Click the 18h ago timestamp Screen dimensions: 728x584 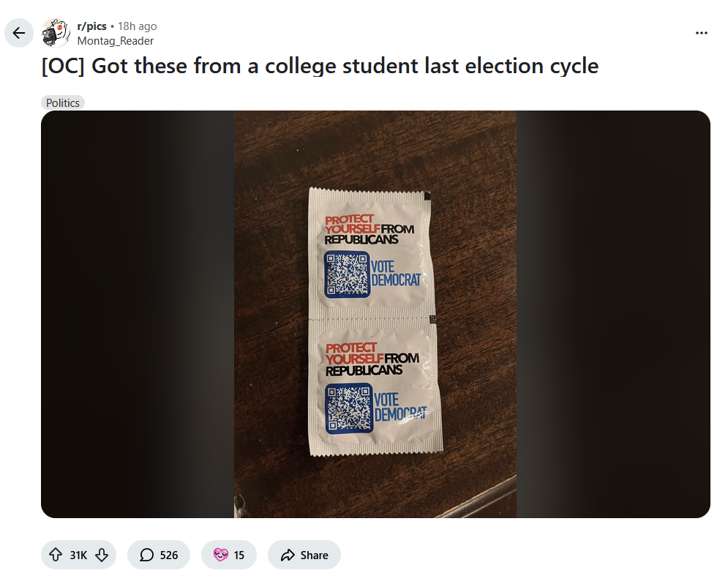click(x=137, y=26)
